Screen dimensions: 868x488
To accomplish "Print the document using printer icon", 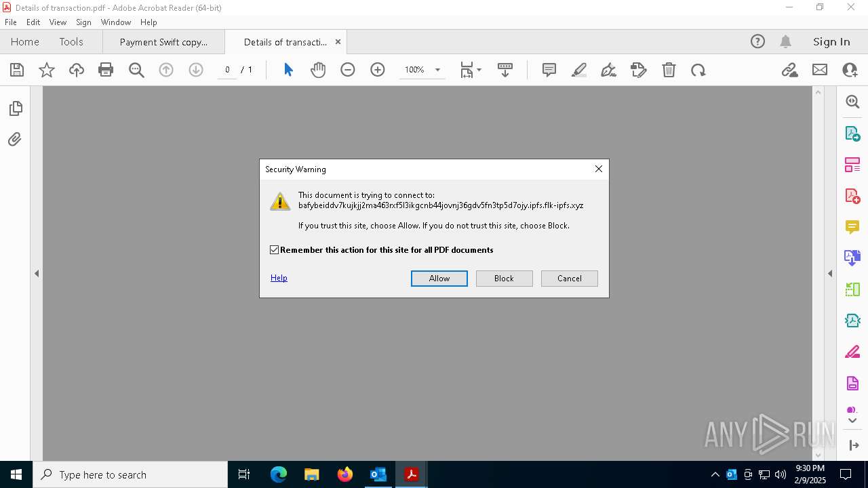I will pyautogui.click(x=106, y=70).
